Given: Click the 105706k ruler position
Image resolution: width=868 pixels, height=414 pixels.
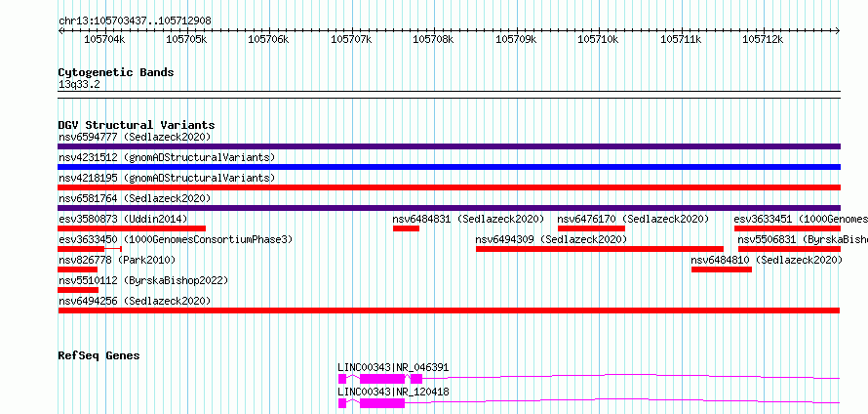Looking at the screenshot, I should (269, 39).
